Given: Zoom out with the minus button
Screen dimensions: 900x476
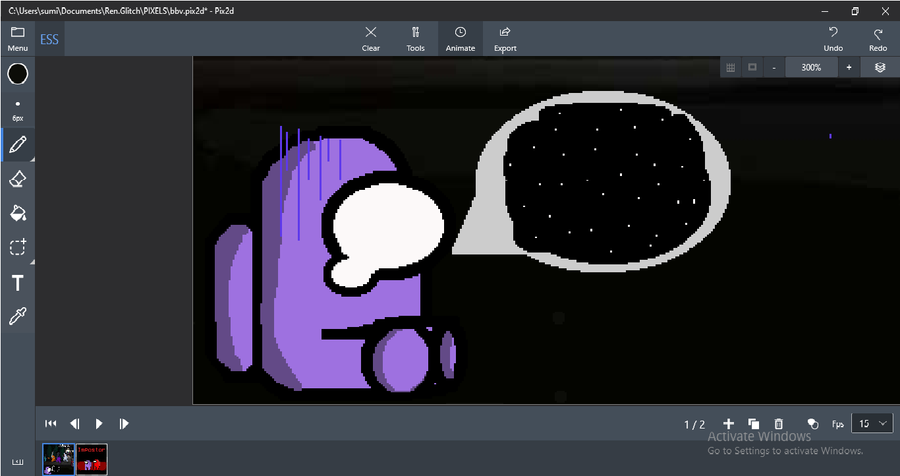Looking at the screenshot, I should (774, 68).
